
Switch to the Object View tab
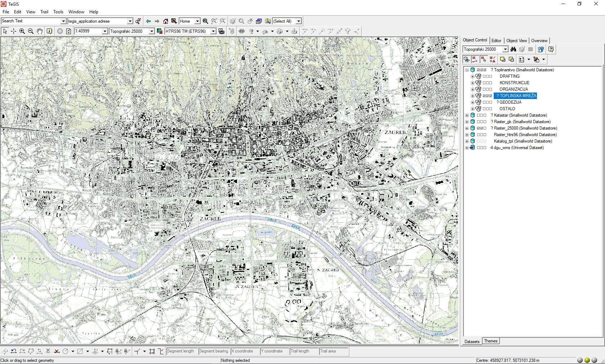tap(516, 41)
